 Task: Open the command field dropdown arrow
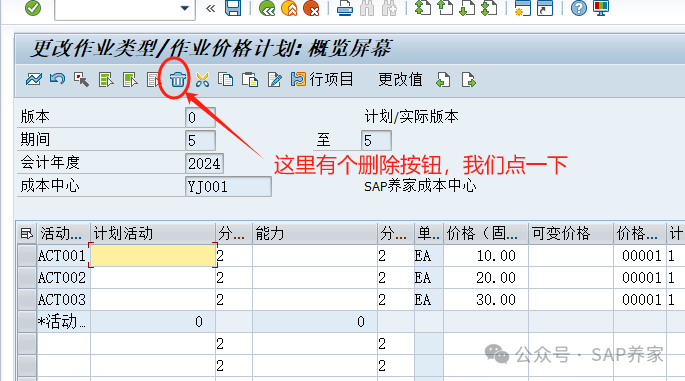pos(185,8)
